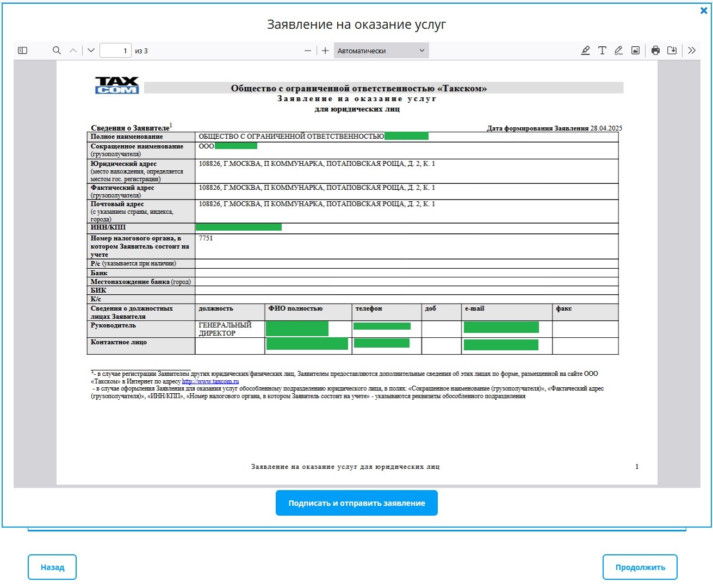Print the document

pyautogui.click(x=655, y=51)
